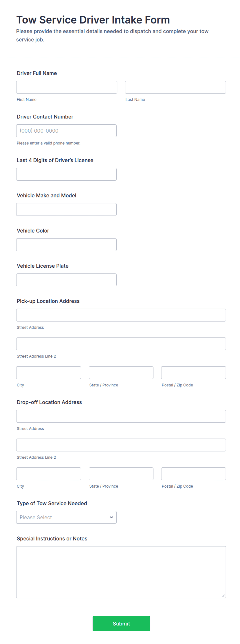This screenshot has height=644, width=240.
Task: Click the Drop-off Street Address field
Action: click(121, 416)
